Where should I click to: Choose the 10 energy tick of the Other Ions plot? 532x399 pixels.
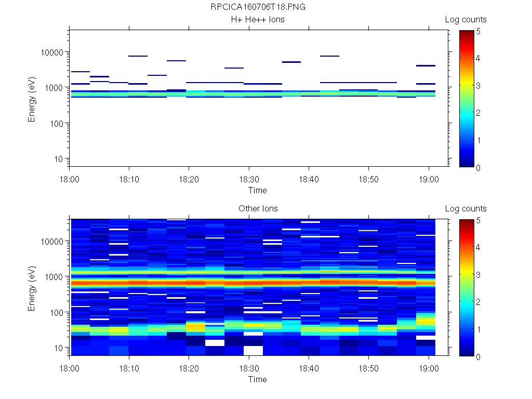[59, 348]
